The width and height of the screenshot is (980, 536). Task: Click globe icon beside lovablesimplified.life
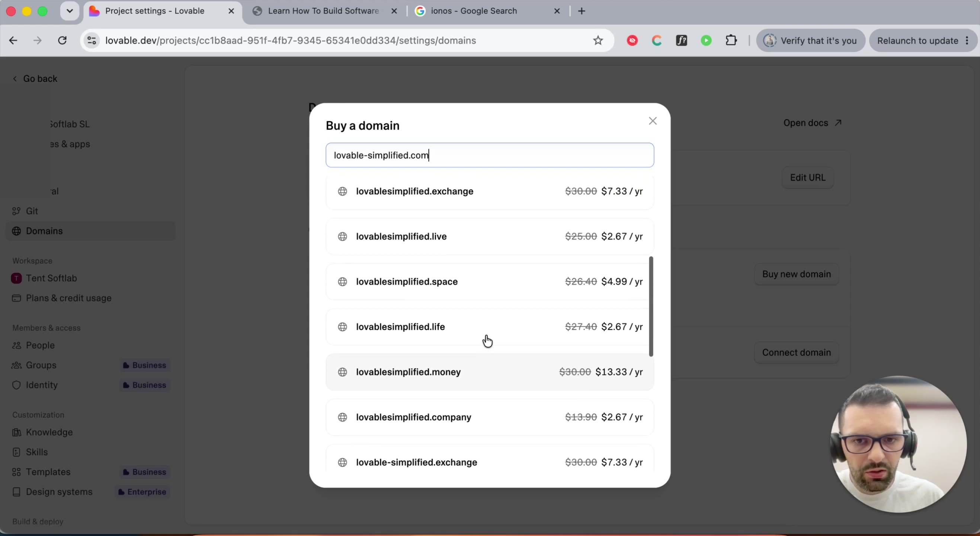click(342, 327)
